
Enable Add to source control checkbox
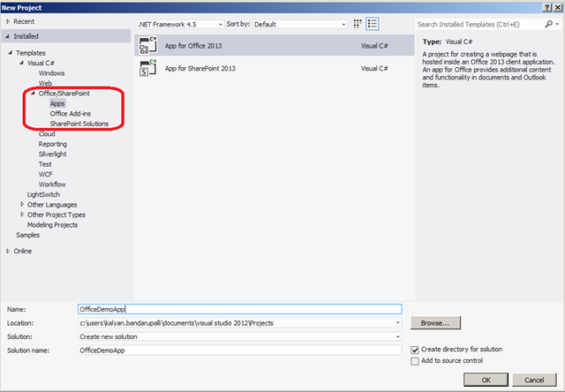coord(415,361)
